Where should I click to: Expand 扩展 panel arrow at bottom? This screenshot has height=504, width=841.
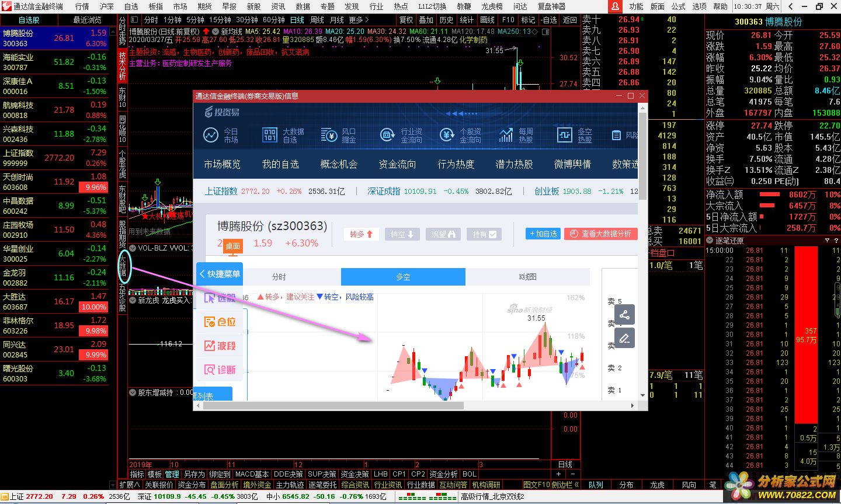click(130, 485)
